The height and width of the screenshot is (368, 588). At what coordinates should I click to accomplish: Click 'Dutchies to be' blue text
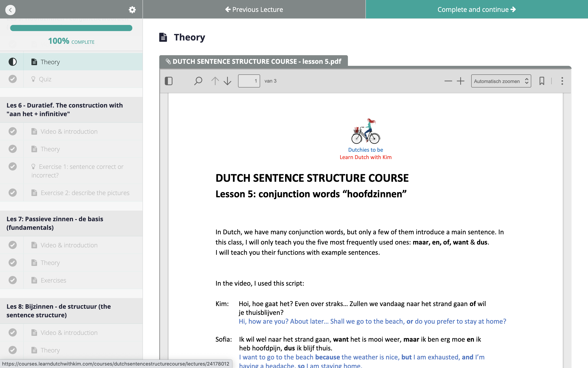366,150
